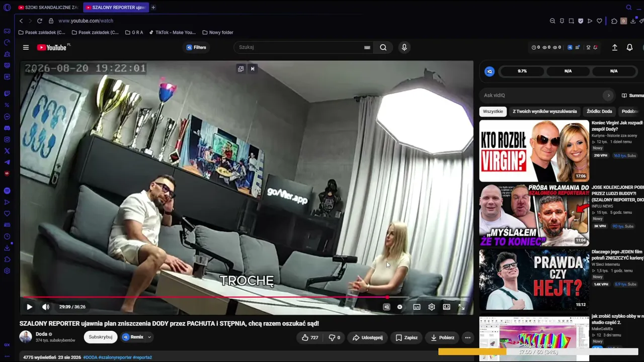Dislike the video

[x=335, y=337]
